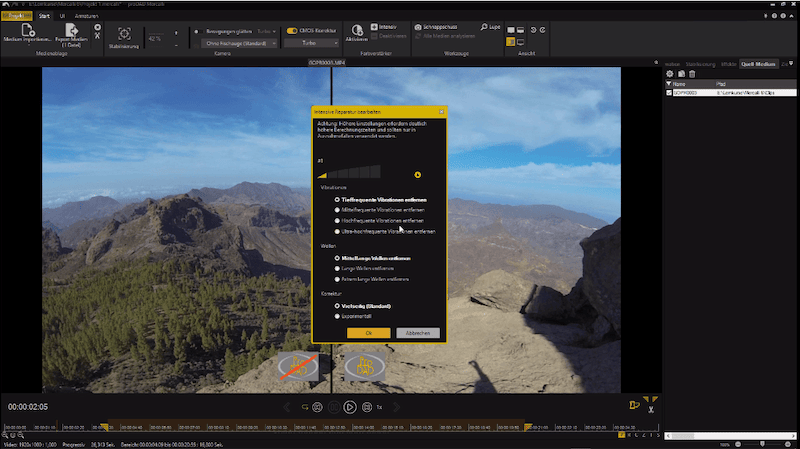The image size is (800, 449).
Task: Click the trash icon in media panel
Action: tap(692, 74)
